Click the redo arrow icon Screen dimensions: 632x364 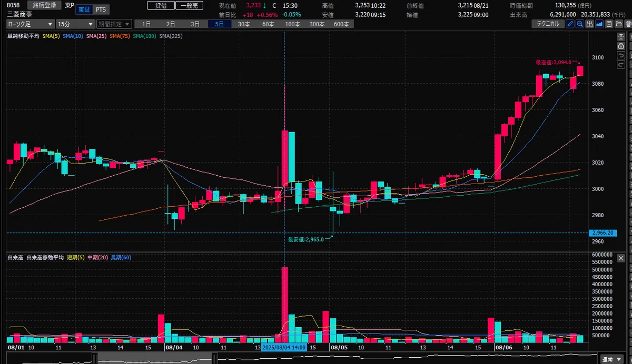621,65
